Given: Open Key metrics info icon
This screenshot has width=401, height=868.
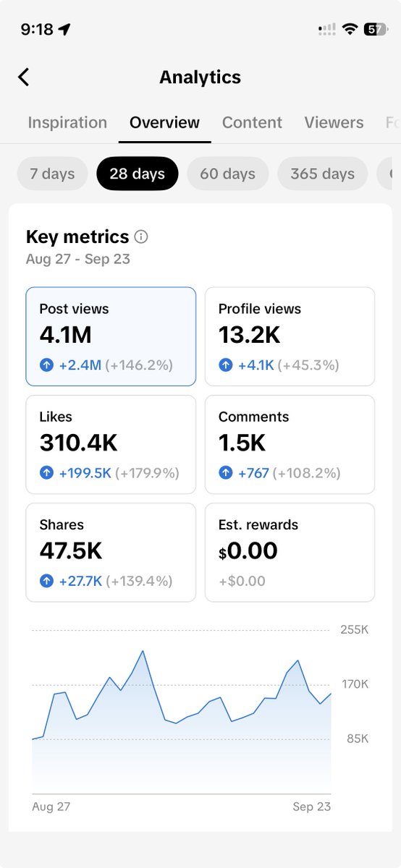Looking at the screenshot, I should pyautogui.click(x=142, y=237).
